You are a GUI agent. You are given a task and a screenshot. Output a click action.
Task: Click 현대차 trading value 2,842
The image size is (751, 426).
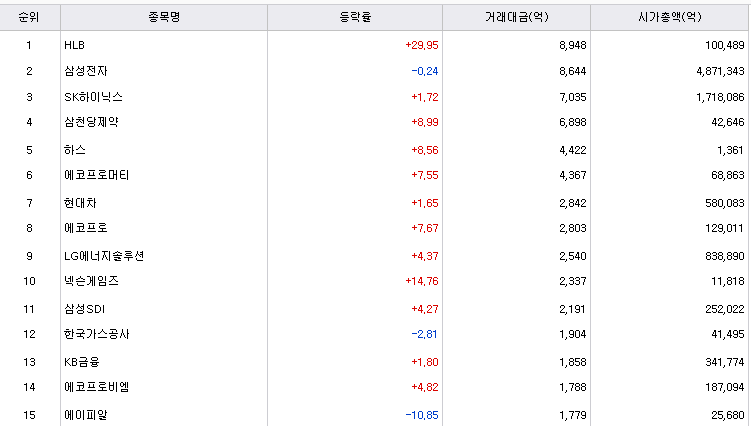pos(573,203)
